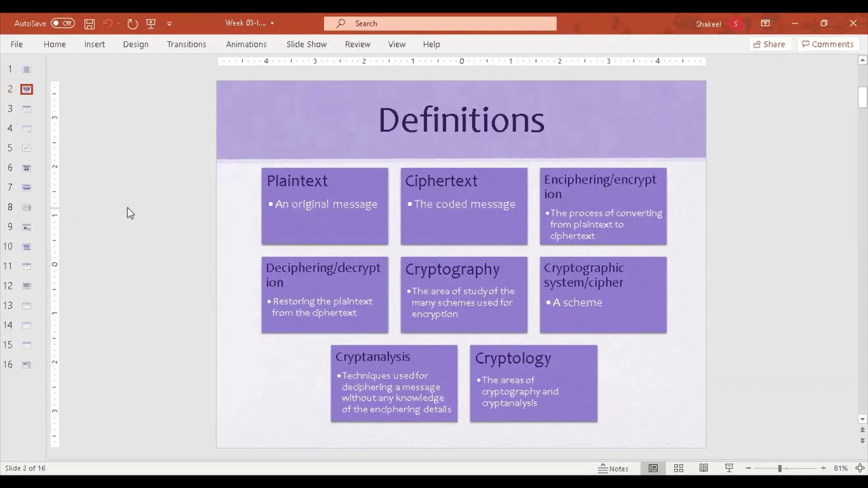Open the File menu
Screen dimensions: 868x488
[16, 44]
